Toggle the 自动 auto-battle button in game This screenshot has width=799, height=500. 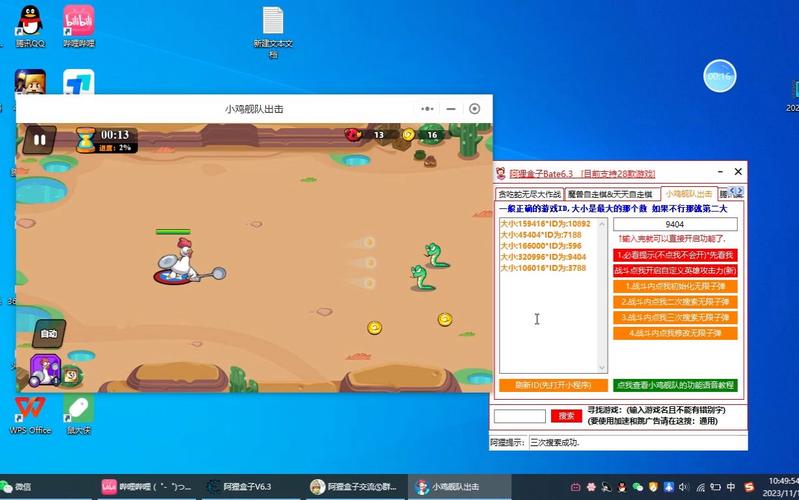[49, 334]
